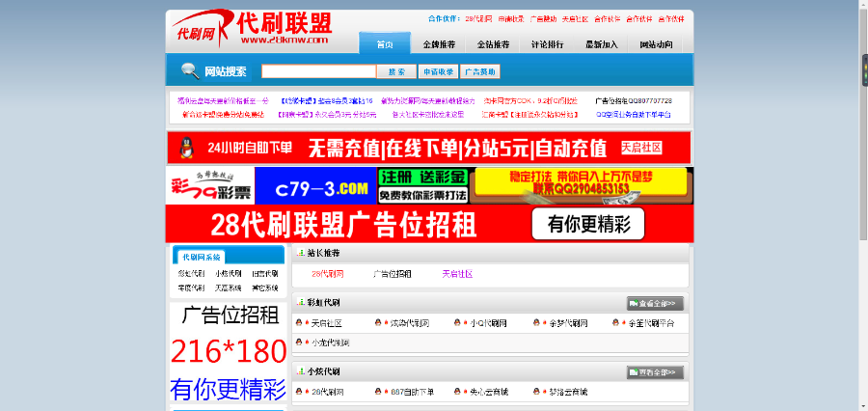Screen dimensions: 868x411
Task: Open 其它系统 link in sidebar system list
Action: pyautogui.click(x=264, y=288)
